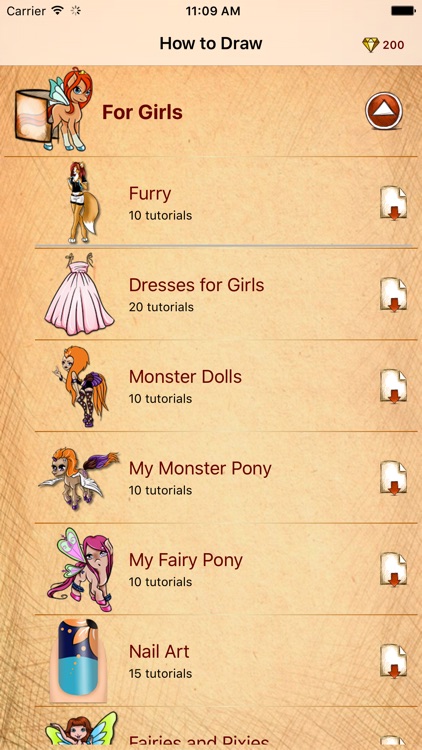
Task: Tap the furry fox girl thumbnail
Action: coord(83,202)
